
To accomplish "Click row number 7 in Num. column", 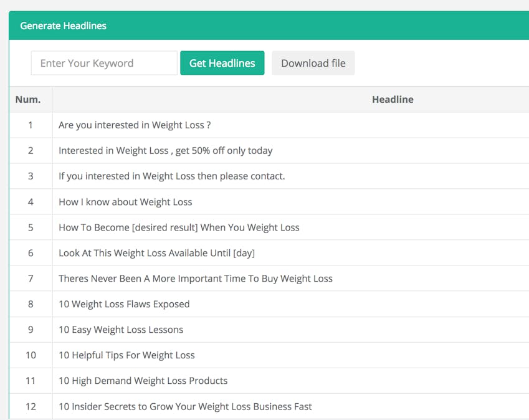I will [31, 278].
